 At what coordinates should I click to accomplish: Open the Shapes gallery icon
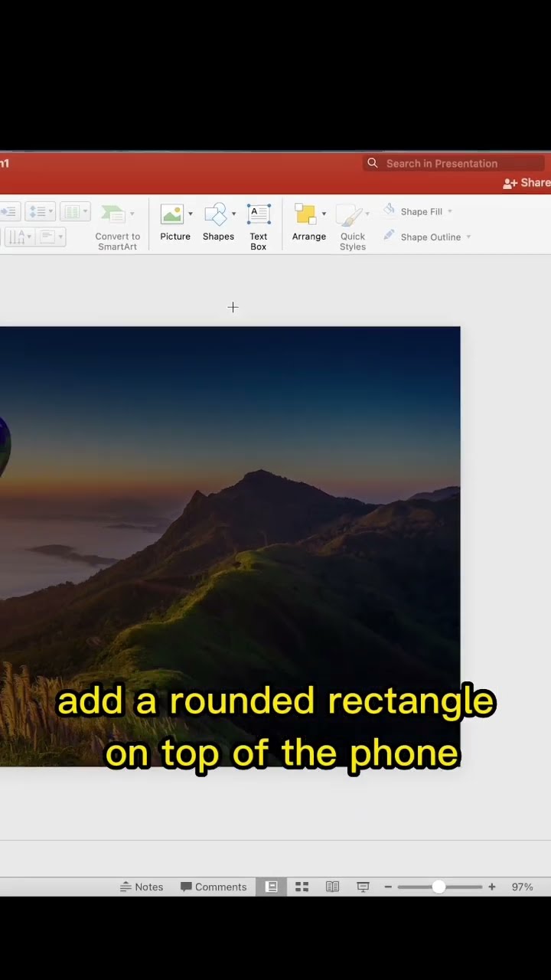click(216, 214)
